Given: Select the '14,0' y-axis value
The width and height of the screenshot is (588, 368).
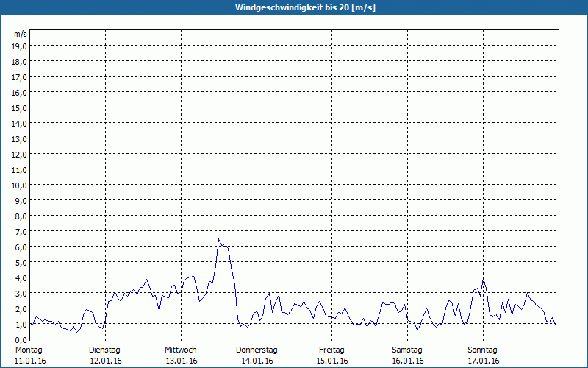Looking at the screenshot, I should click(x=20, y=124).
